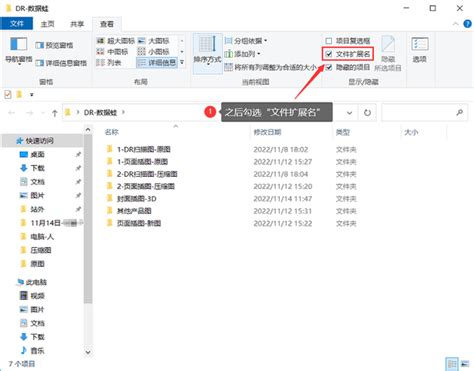The height and width of the screenshot is (371, 474).
Task: Expand the layout gallery more arrow
Action: 182,62
